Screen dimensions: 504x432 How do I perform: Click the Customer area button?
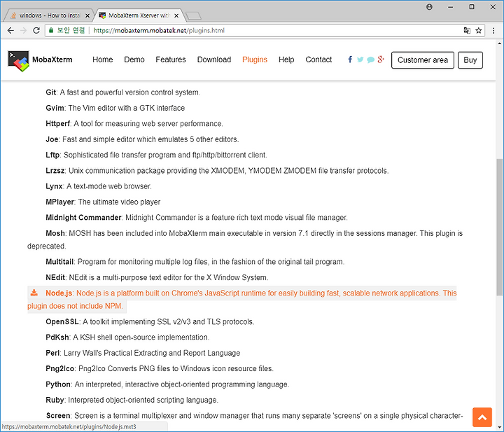[423, 60]
